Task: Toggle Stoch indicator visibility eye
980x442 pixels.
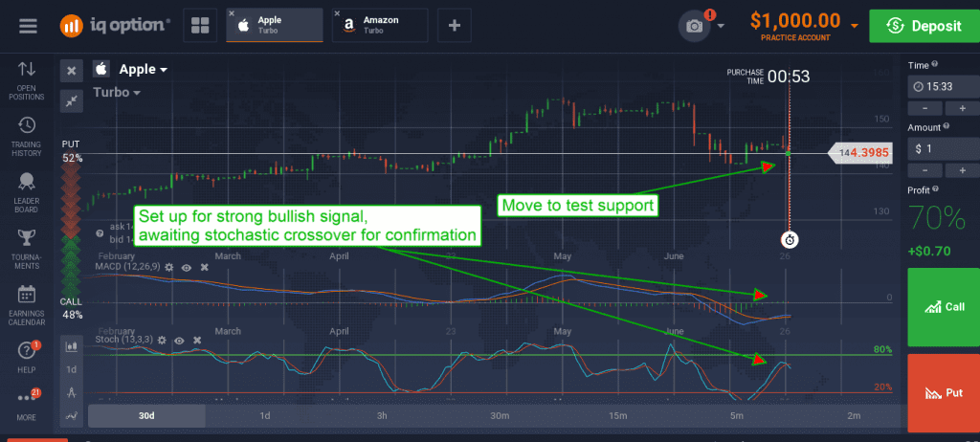Action: point(179,340)
